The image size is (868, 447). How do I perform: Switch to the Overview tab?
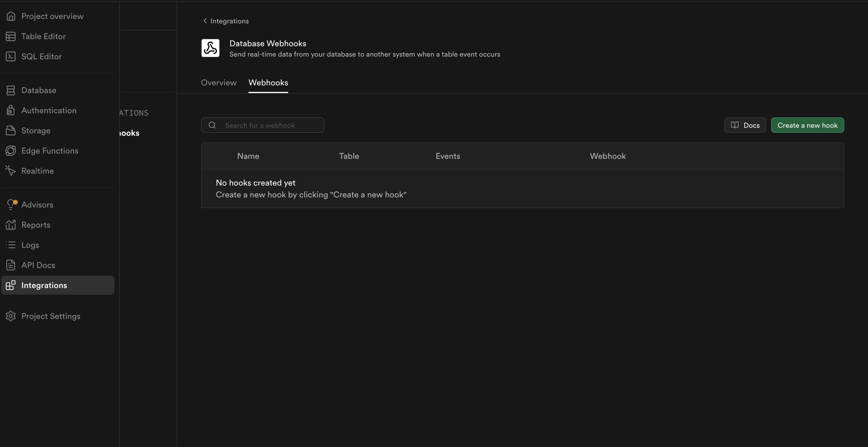(219, 82)
